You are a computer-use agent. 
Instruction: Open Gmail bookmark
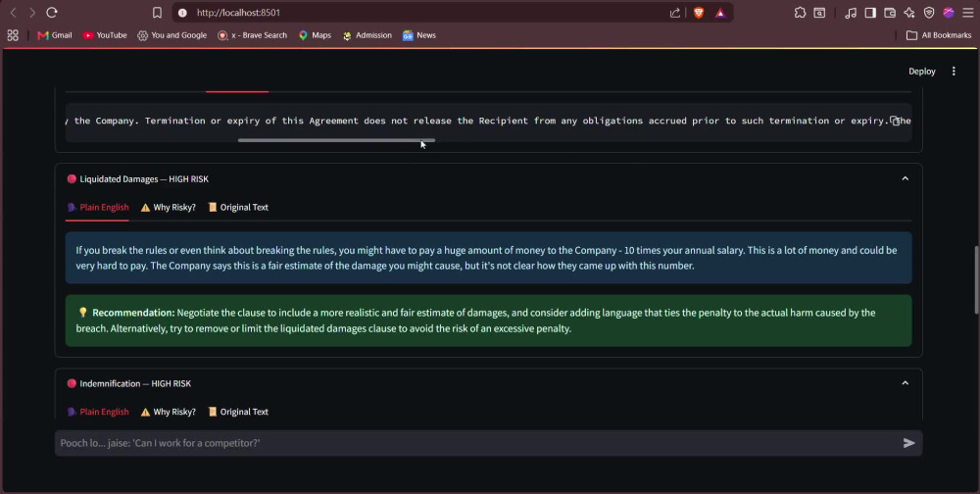pos(54,35)
